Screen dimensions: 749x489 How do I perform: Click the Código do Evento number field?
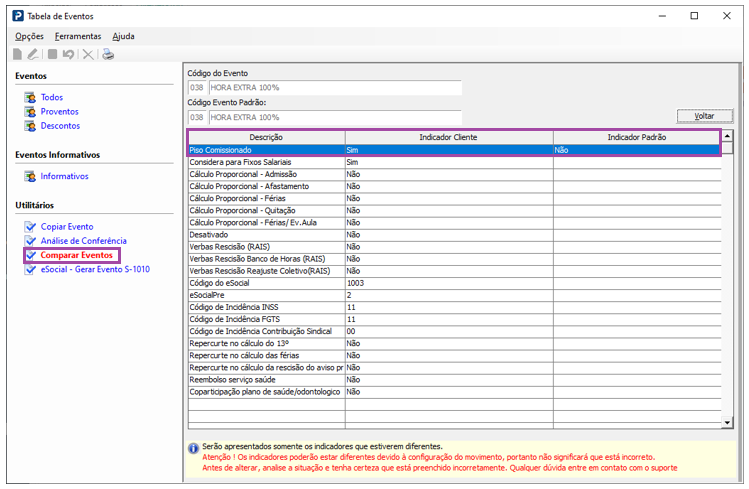[197, 88]
